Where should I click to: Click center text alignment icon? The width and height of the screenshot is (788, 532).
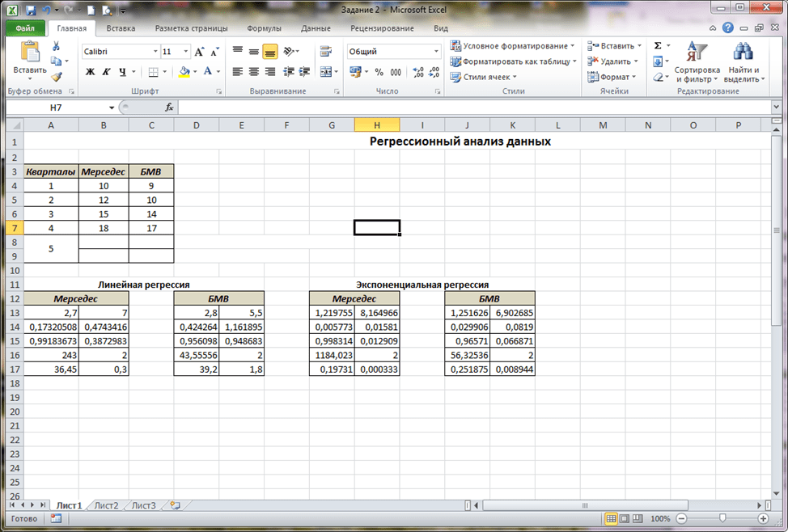click(253, 72)
